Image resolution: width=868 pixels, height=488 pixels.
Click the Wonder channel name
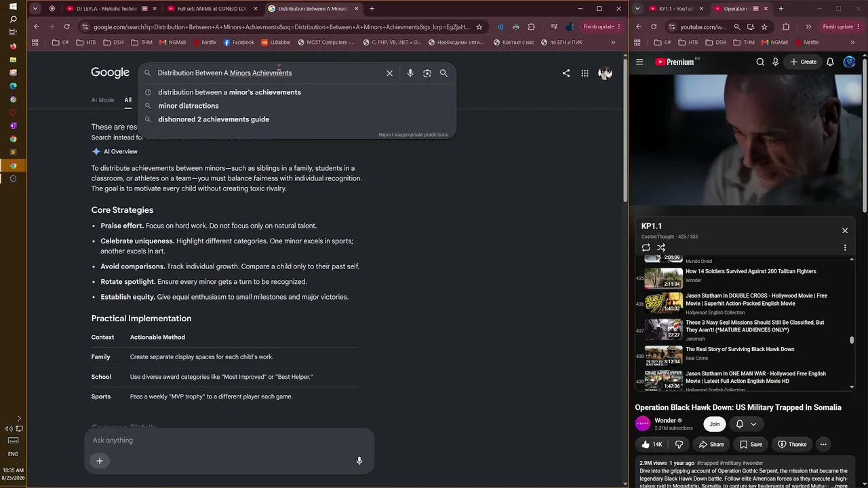(x=665, y=421)
